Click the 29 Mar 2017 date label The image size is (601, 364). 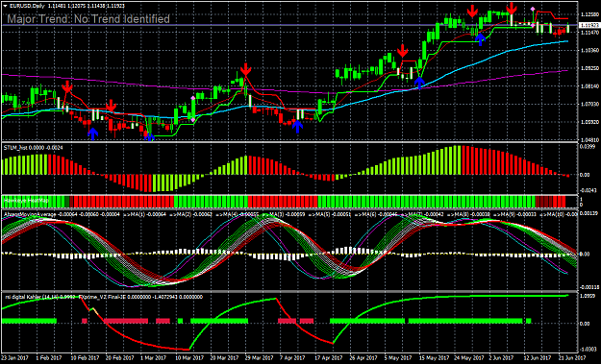click(259, 358)
